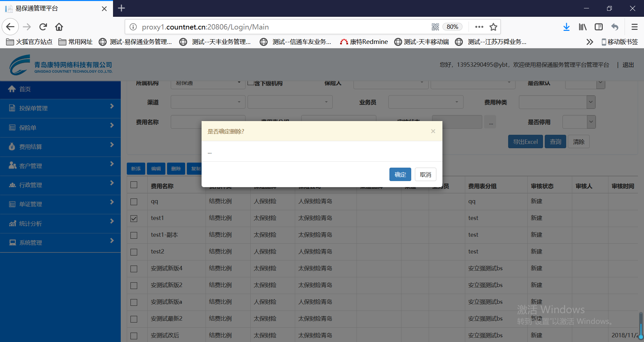
Task: Click the 80% zoom level indicator
Action: pyautogui.click(x=452, y=27)
